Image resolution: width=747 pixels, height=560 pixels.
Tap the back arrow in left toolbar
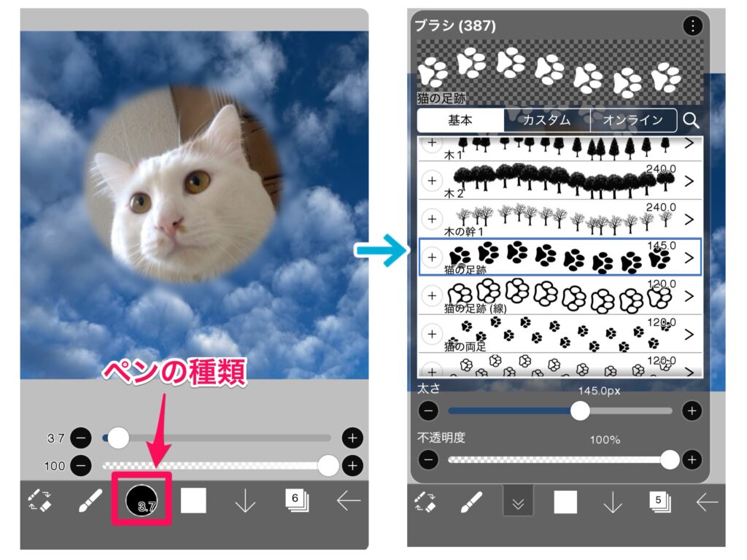tap(349, 501)
